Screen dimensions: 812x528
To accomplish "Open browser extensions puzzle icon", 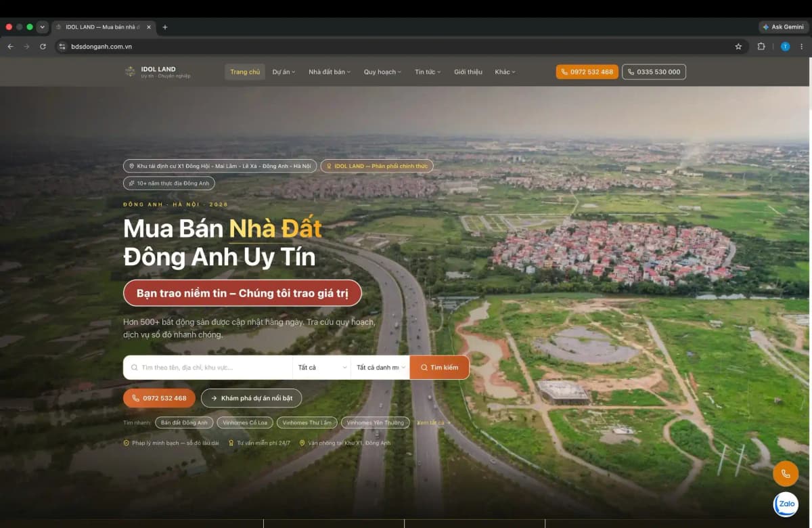I will point(761,47).
